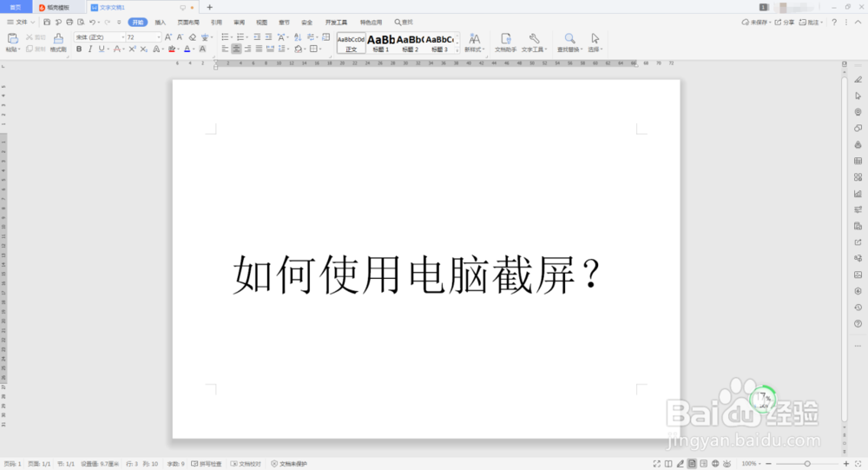Open the font size dropdown showing 72
This screenshot has width=868, height=470.
click(x=159, y=37)
